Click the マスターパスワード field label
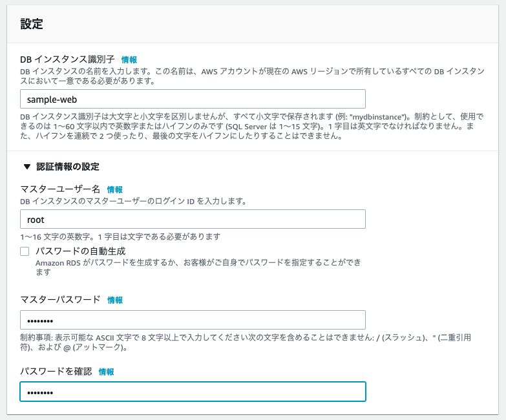The image size is (506, 420). [x=61, y=299]
